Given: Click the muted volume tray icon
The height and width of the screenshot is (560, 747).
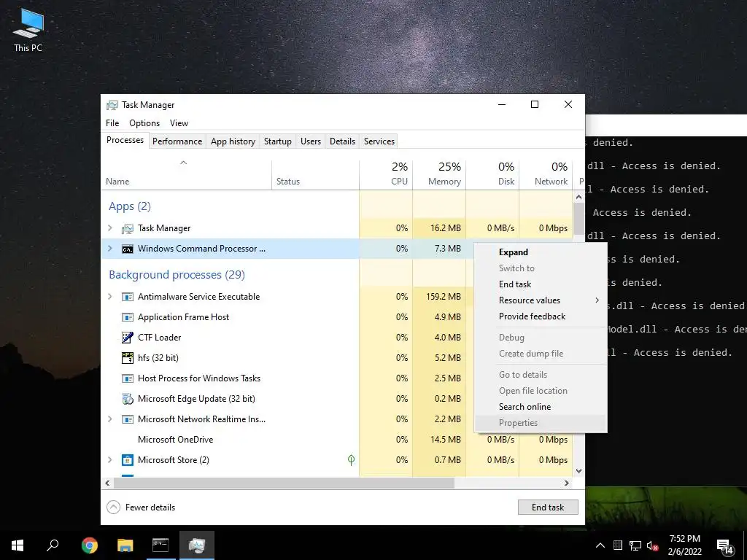Looking at the screenshot, I should click(653, 545).
